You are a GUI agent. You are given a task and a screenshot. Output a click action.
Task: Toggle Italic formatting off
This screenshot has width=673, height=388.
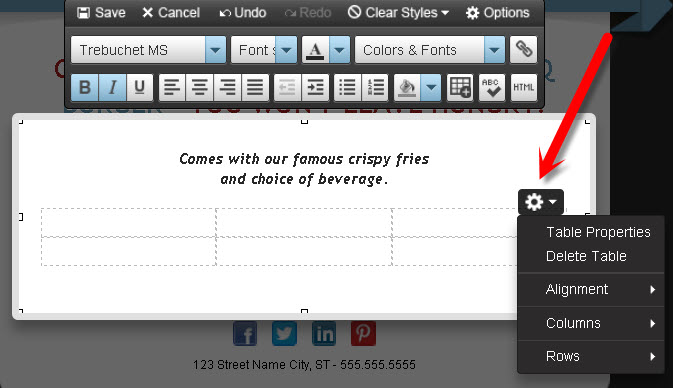point(112,88)
